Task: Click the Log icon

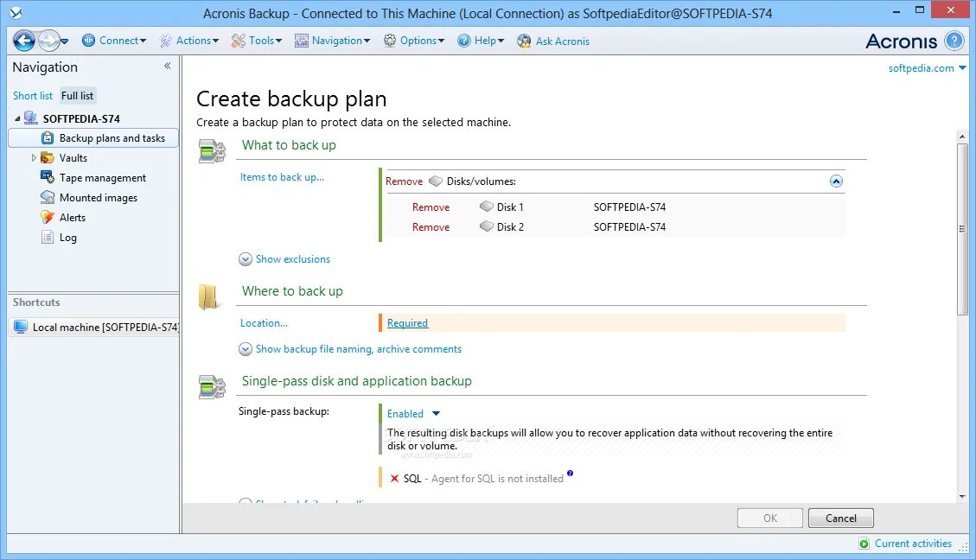Action: (48, 237)
